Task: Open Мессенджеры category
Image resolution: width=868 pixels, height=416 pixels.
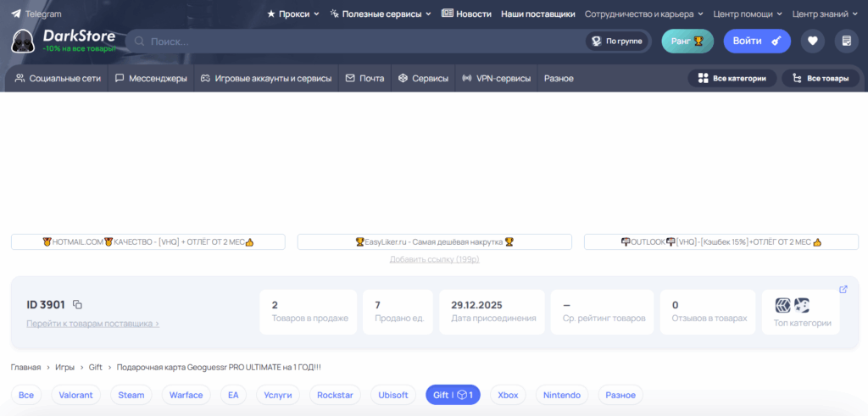Action: (x=151, y=79)
